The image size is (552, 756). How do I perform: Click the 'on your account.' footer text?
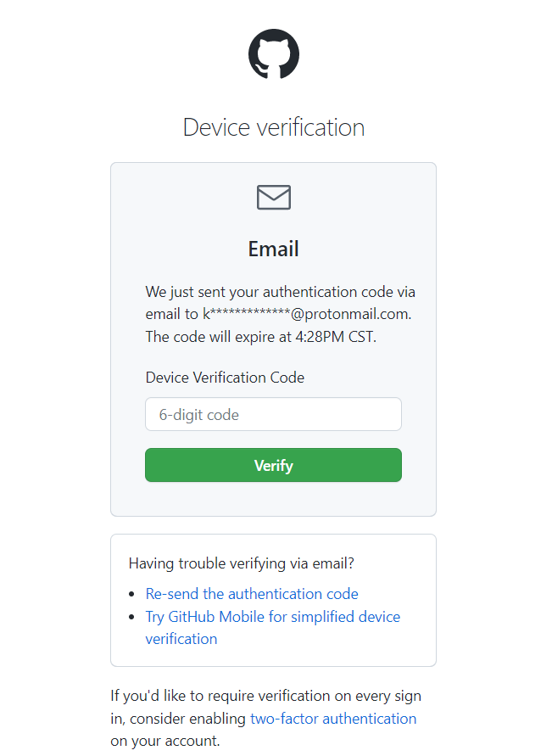click(165, 741)
